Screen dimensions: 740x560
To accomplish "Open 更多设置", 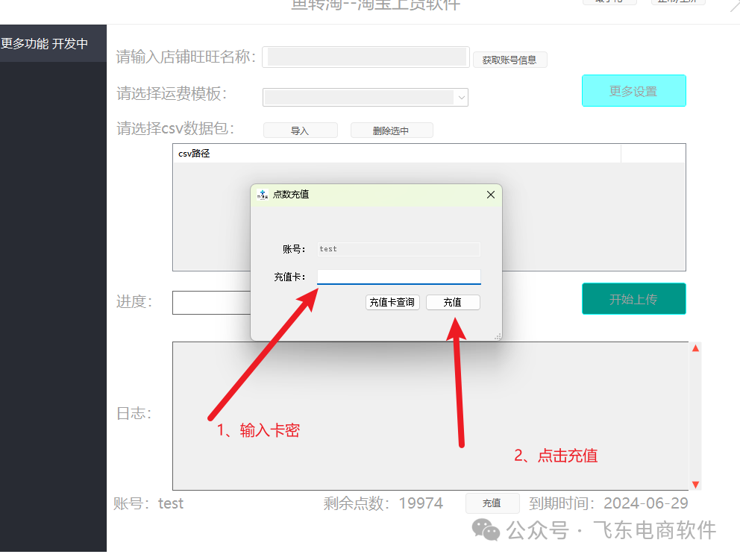I will 634,90.
